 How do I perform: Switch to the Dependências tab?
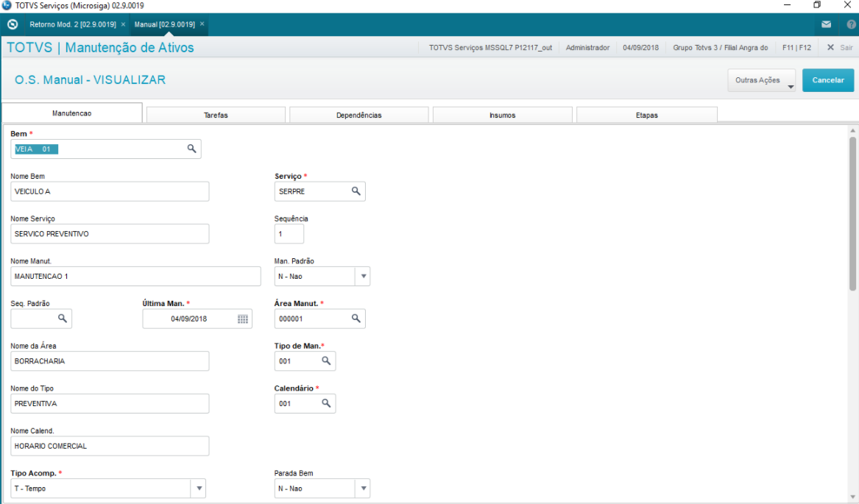tap(358, 115)
